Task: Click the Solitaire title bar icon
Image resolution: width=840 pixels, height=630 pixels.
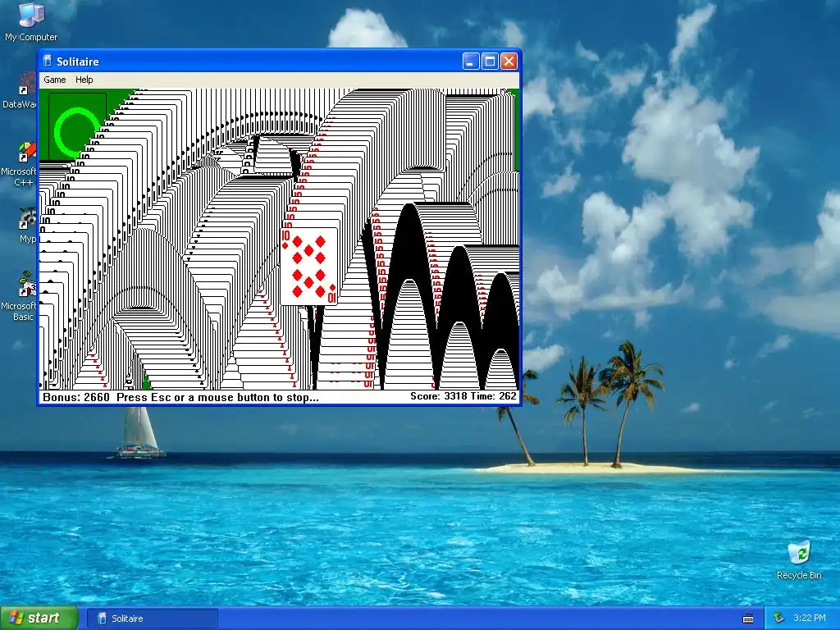Action: (x=47, y=61)
